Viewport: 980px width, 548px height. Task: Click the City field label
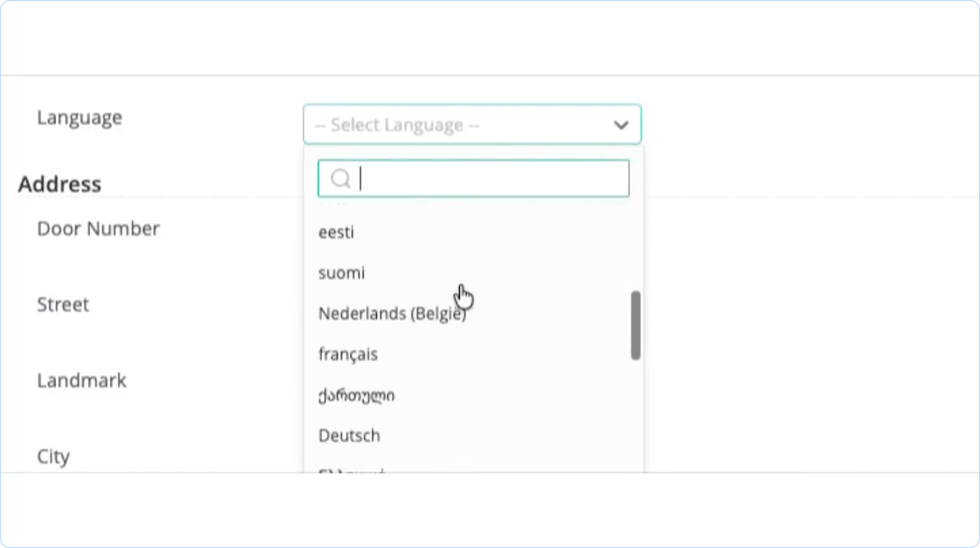53,456
